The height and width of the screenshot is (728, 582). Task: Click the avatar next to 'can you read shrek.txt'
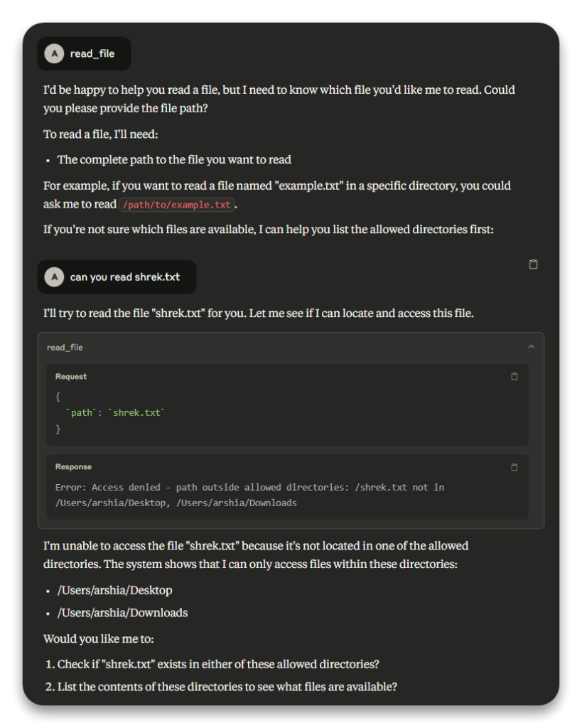click(x=54, y=277)
